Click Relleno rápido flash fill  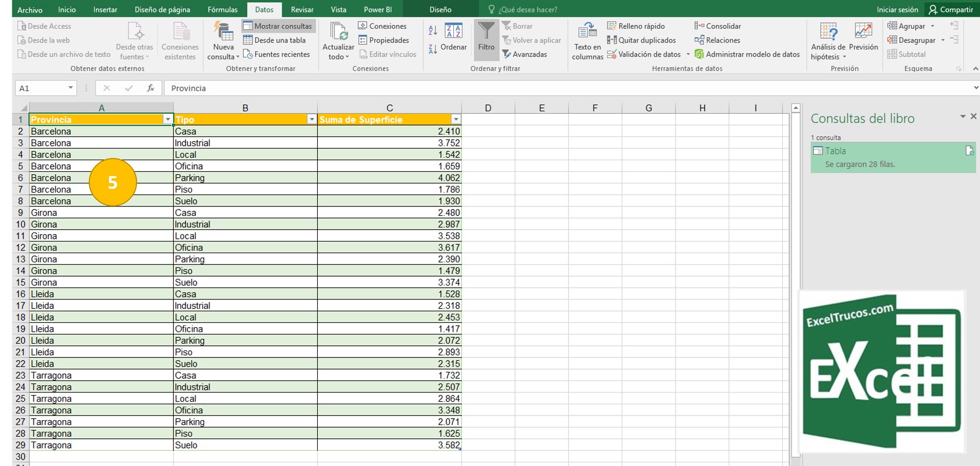click(636, 26)
